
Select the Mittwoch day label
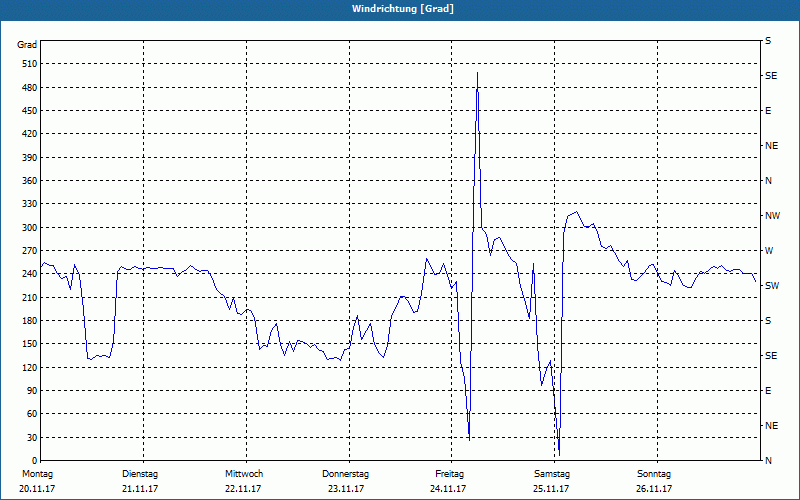click(x=244, y=474)
